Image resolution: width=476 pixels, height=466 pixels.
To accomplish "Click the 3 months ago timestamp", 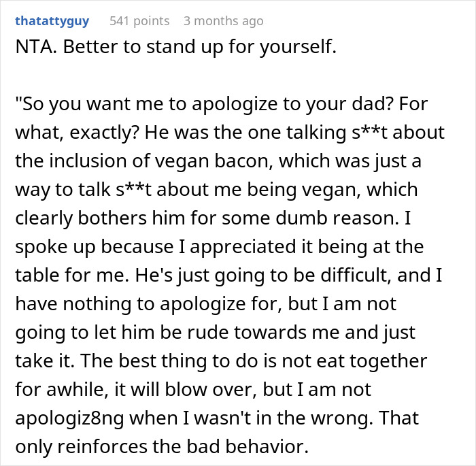I will [x=223, y=21].
